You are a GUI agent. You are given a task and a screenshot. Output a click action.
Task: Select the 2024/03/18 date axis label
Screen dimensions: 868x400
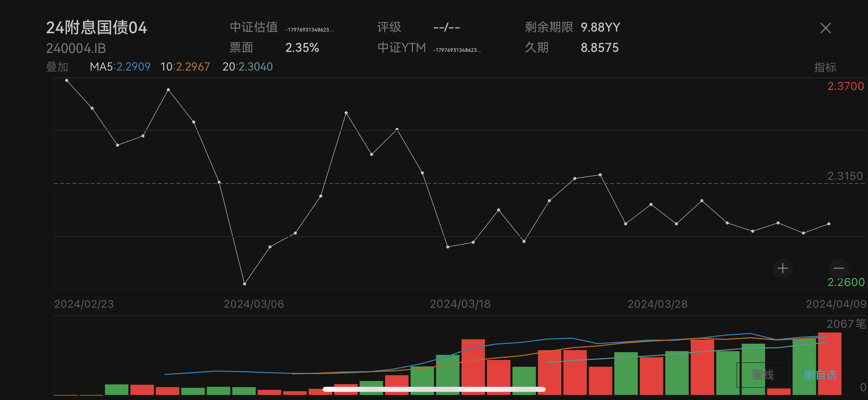pyautogui.click(x=460, y=304)
